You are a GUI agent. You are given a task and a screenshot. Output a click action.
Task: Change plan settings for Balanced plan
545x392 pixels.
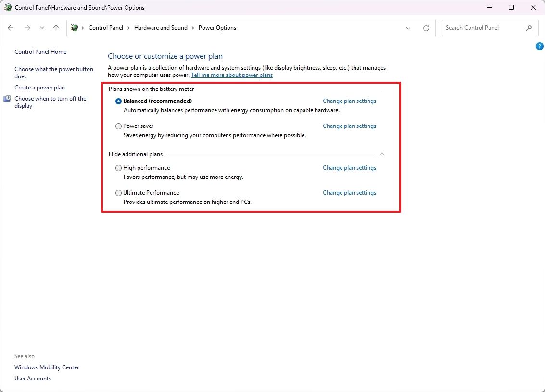click(349, 101)
